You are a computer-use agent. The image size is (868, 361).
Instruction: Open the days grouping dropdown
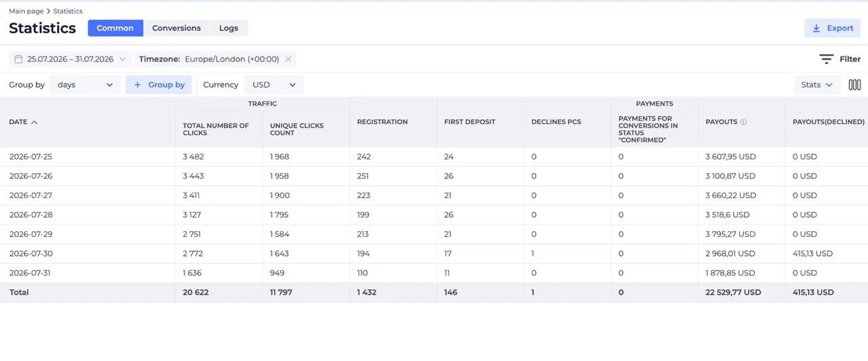click(x=85, y=85)
